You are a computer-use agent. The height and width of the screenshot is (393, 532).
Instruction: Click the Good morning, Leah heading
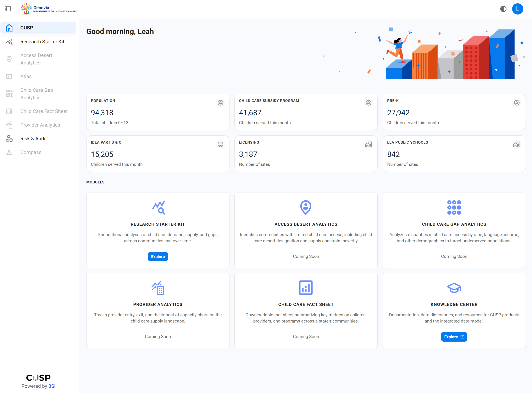point(120,32)
